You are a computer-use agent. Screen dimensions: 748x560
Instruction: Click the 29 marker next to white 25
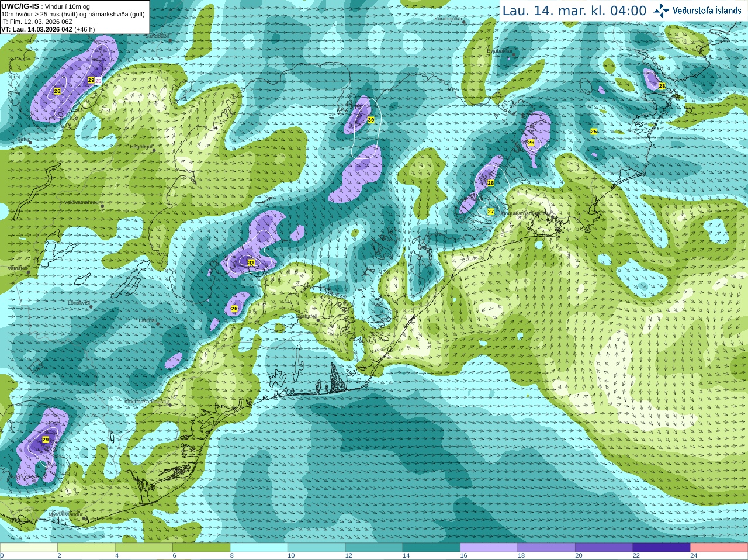coord(91,80)
